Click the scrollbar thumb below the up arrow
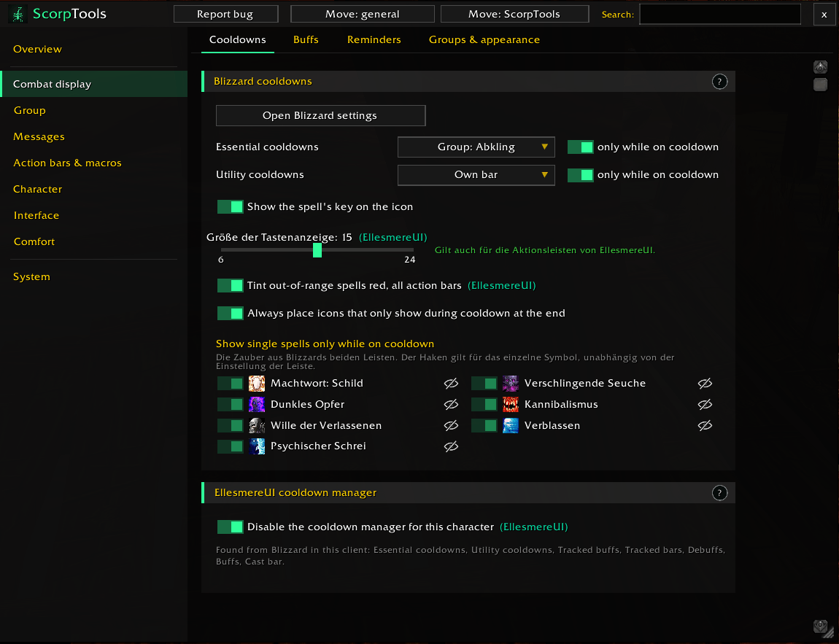The width and height of the screenshot is (839, 644). pos(820,85)
